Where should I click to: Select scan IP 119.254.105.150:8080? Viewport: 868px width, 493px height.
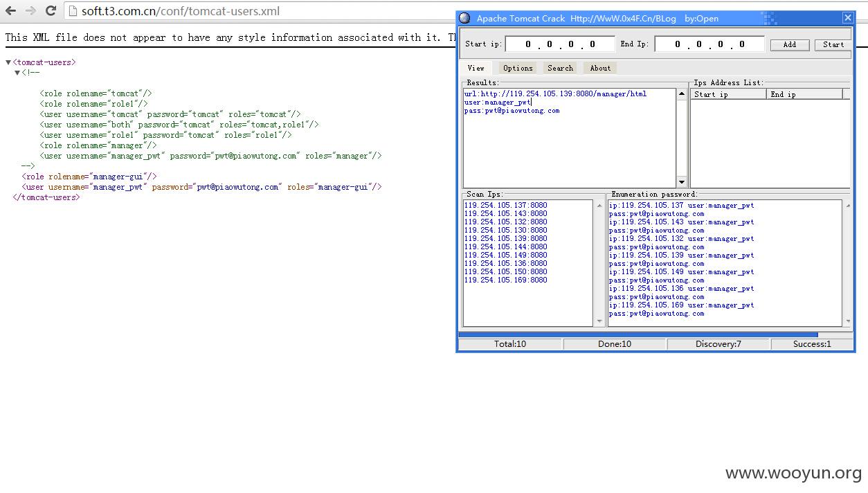[505, 272]
